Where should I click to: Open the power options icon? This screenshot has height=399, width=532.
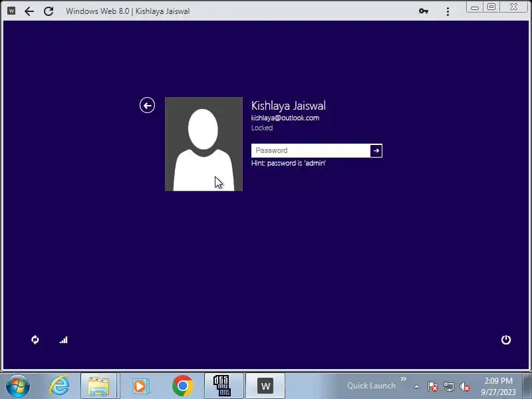tap(506, 340)
